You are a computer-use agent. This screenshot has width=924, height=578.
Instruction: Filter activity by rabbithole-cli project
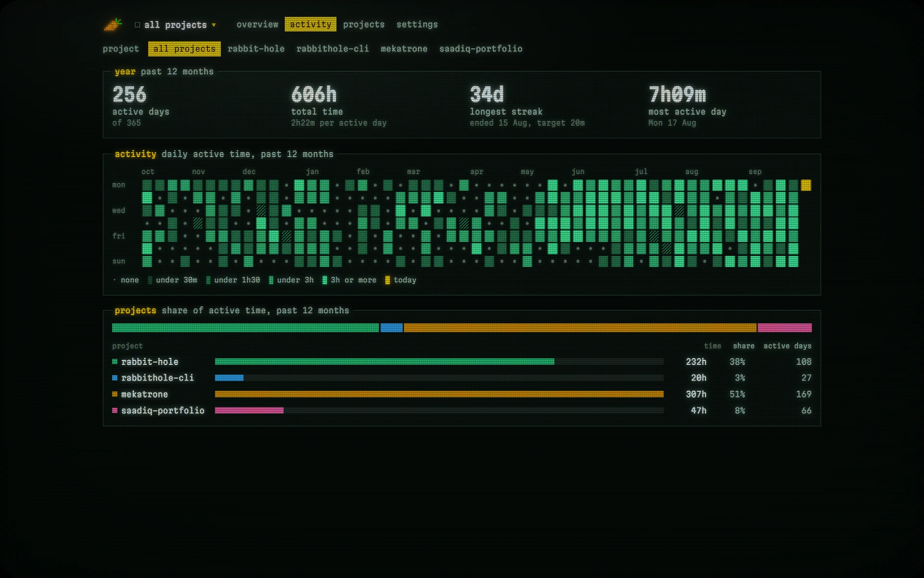[x=333, y=49]
